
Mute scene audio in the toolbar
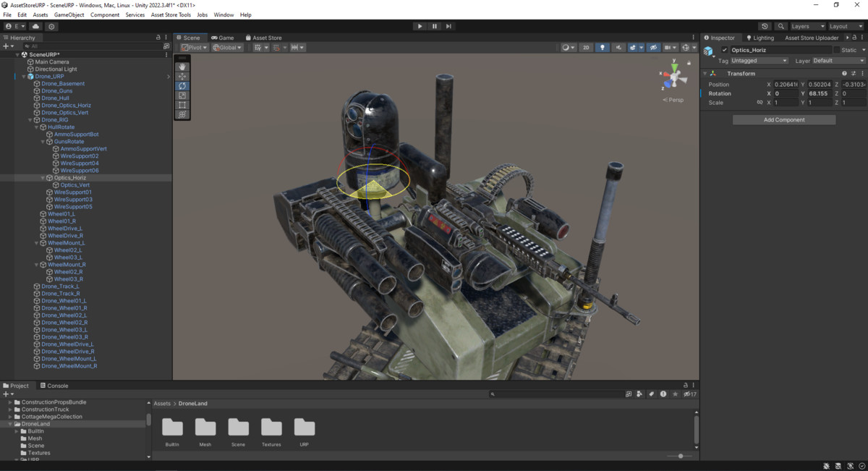tap(619, 47)
